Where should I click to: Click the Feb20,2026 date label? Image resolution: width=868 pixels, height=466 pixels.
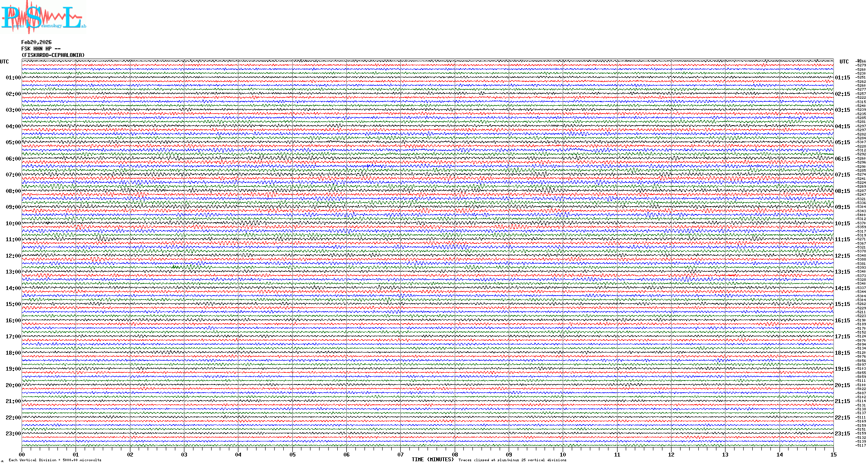36,42
